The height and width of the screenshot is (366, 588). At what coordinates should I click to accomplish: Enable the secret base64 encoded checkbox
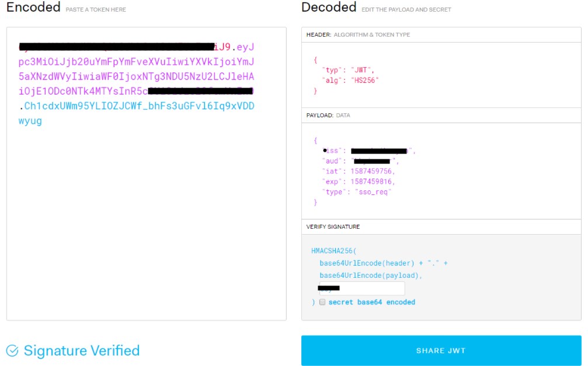click(x=322, y=302)
